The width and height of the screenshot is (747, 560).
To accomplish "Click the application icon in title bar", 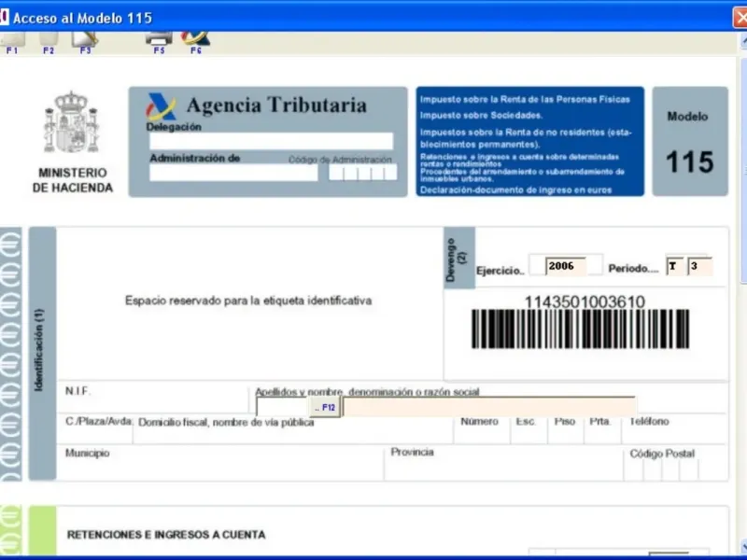I will click(x=4, y=17).
